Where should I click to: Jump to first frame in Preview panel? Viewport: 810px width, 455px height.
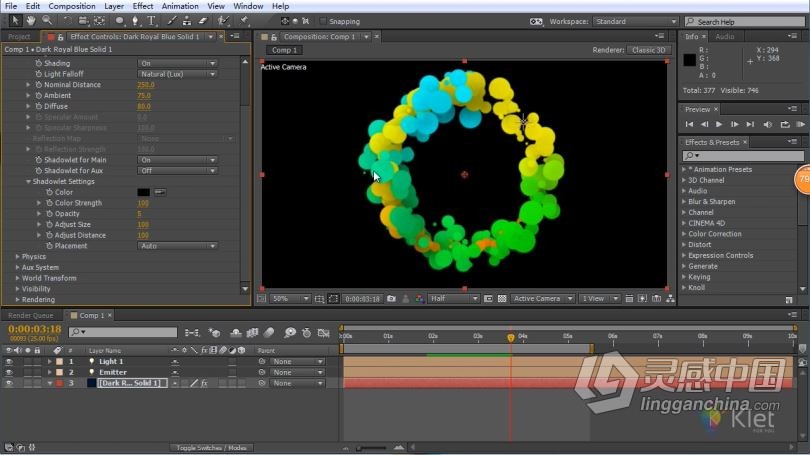pyautogui.click(x=689, y=124)
